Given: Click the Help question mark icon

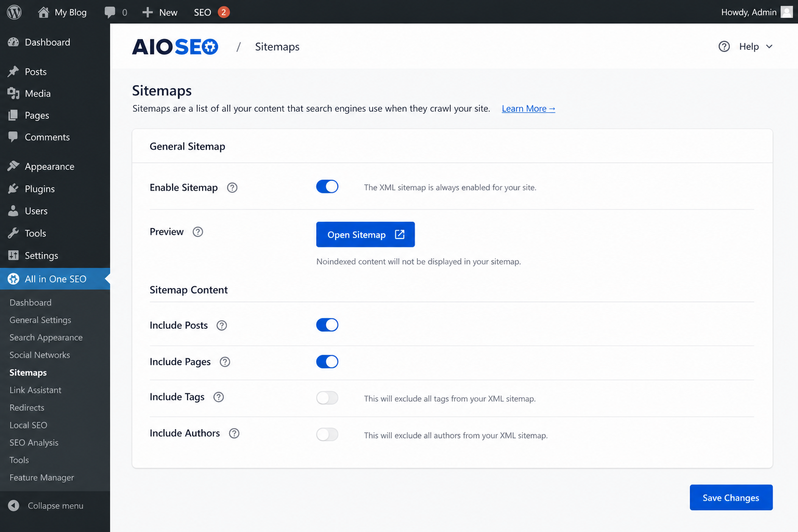Looking at the screenshot, I should coord(724,46).
